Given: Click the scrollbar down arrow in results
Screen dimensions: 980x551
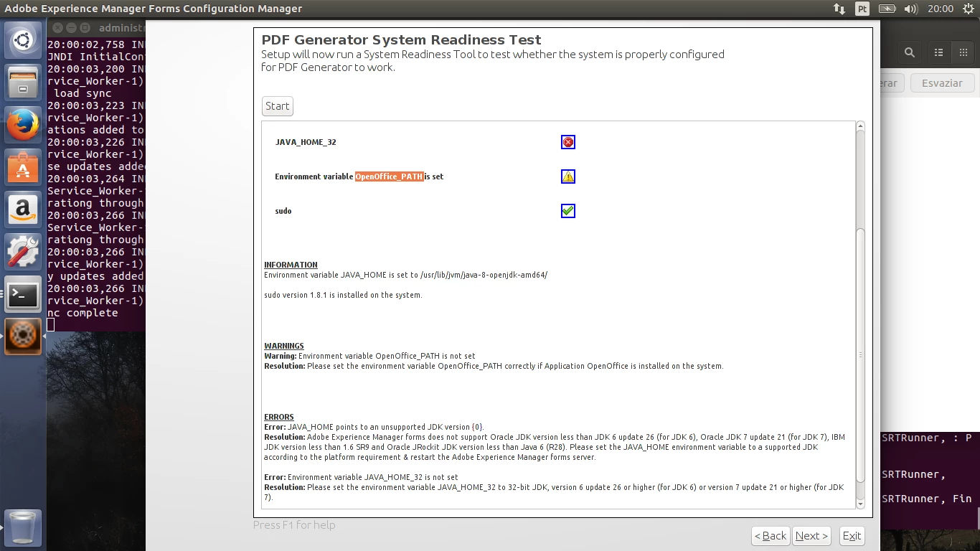Looking at the screenshot, I should (x=860, y=504).
